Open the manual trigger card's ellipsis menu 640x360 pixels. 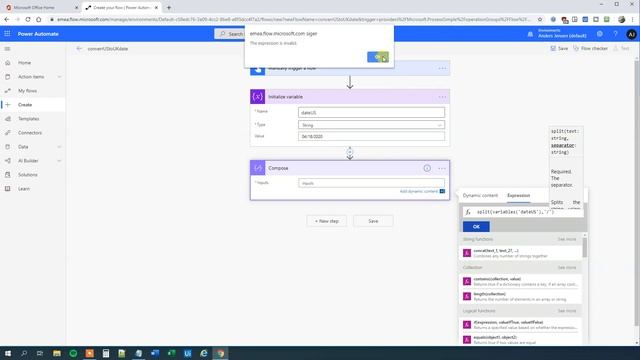click(x=442, y=69)
